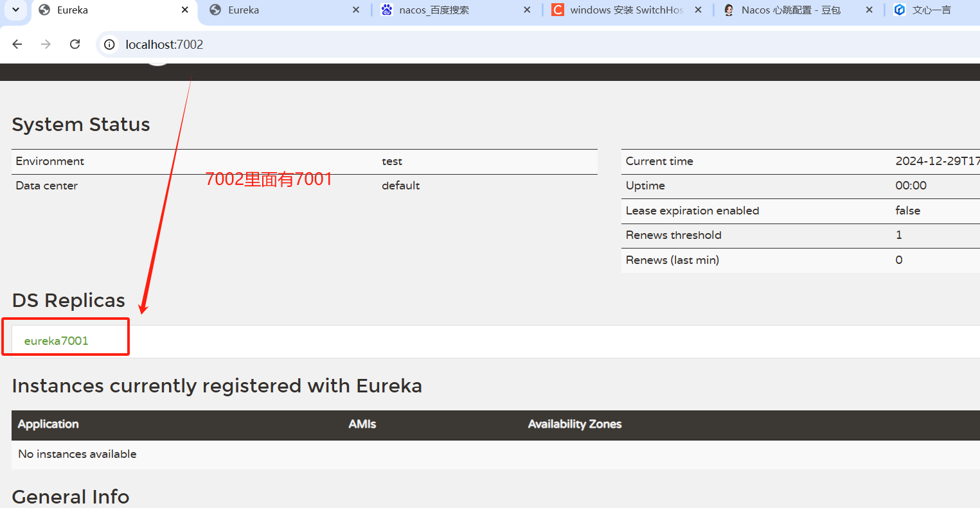Click the 2024-12-29 current time value
980x508 pixels.
point(938,161)
